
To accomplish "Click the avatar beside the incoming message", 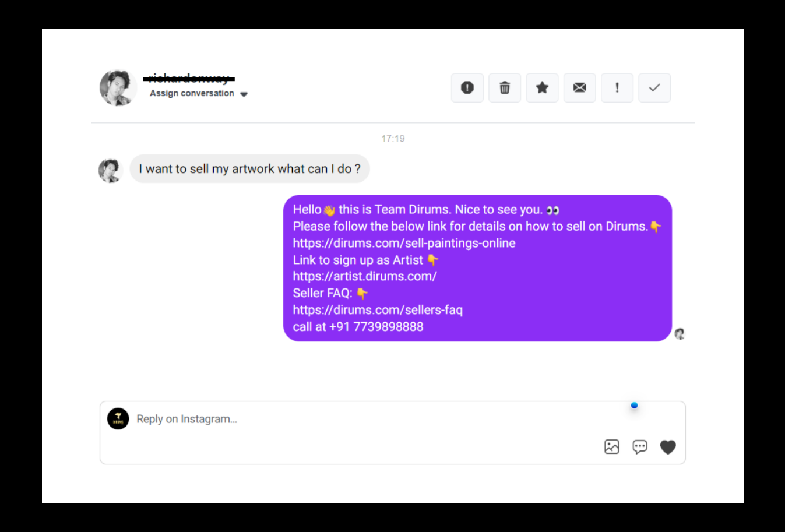I will (111, 170).
